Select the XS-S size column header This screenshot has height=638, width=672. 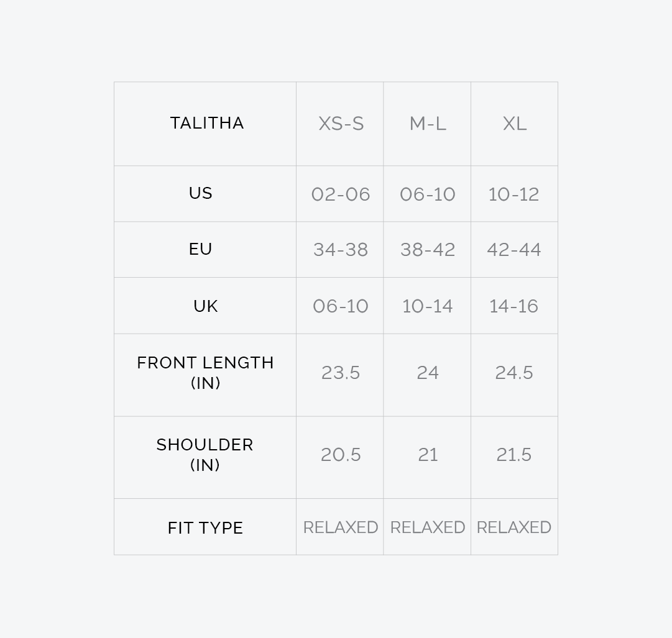[341, 124]
